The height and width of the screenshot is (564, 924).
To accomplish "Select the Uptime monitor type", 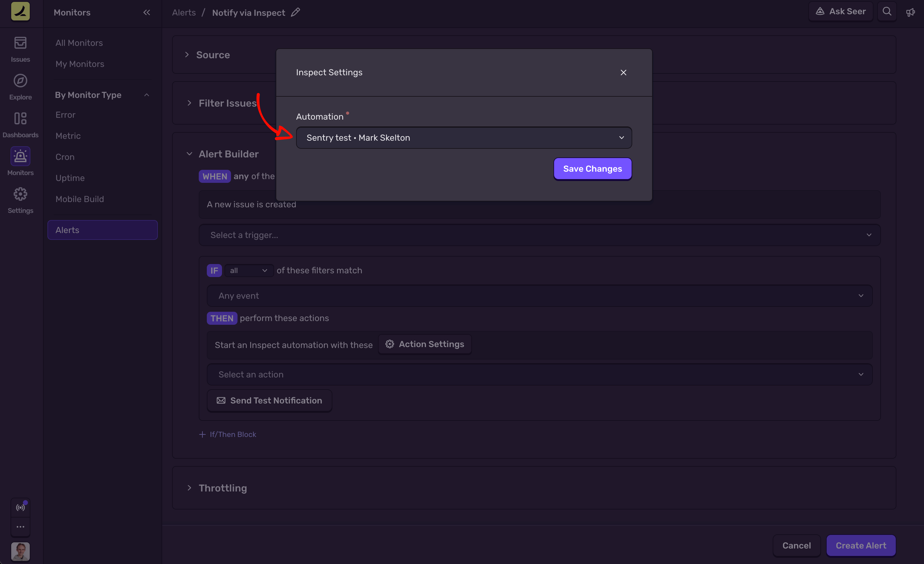I will tap(70, 178).
